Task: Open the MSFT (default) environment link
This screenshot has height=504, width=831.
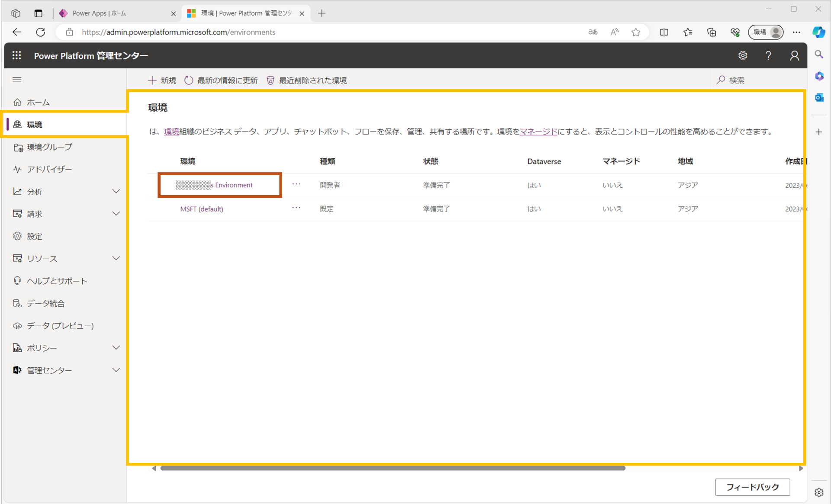Action: pyautogui.click(x=202, y=209)
